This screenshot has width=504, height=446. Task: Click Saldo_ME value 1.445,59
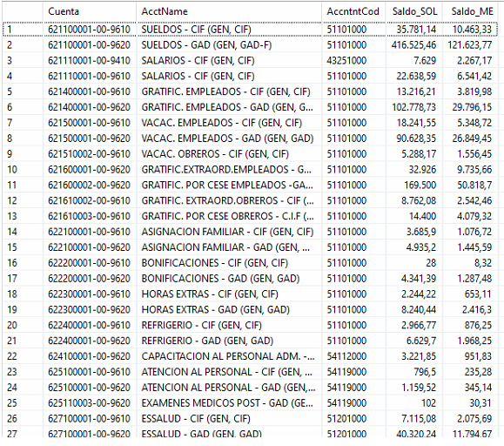[471, 247]
